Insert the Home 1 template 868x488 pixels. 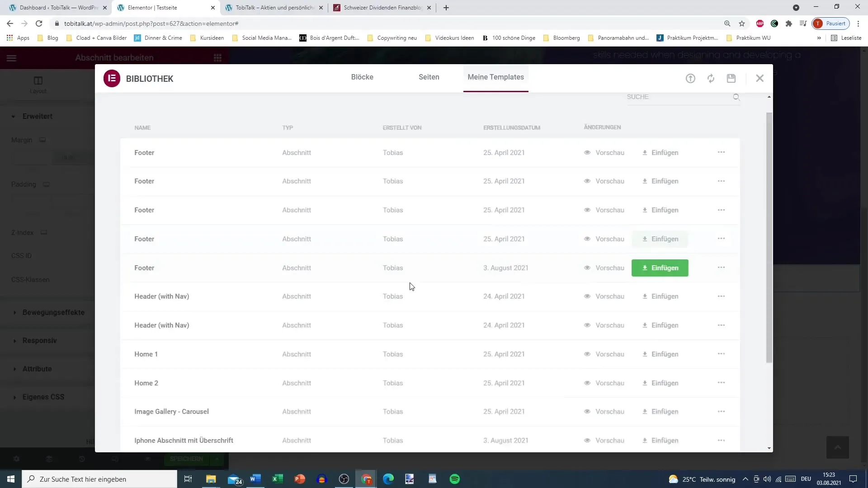660,354
